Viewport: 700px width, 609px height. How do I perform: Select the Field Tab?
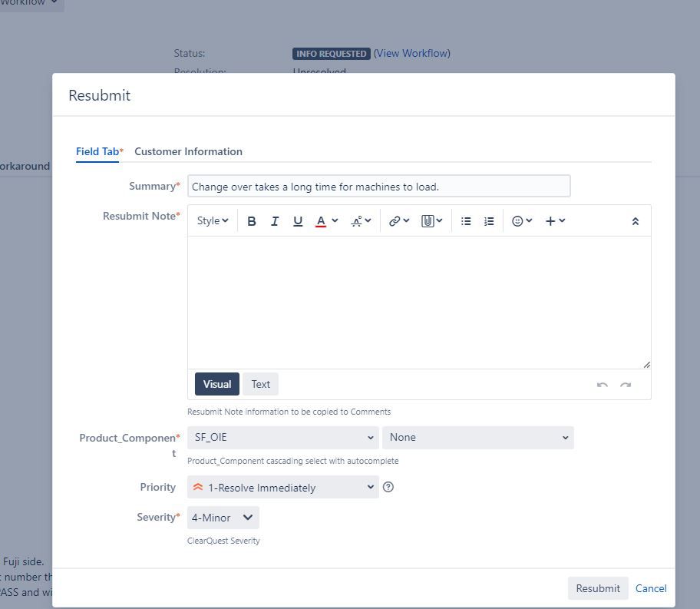pyautogui.click(x=97, y=151)
